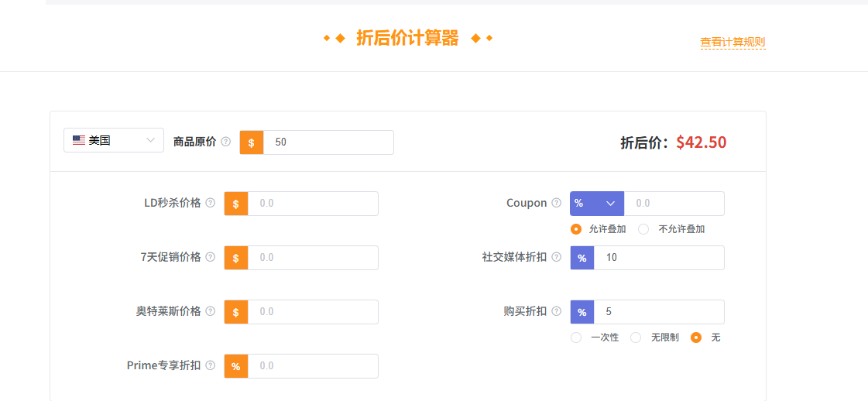Click help icon beside 社交媒体折扣
Screen dimensions: 868x401
[556, 257]
